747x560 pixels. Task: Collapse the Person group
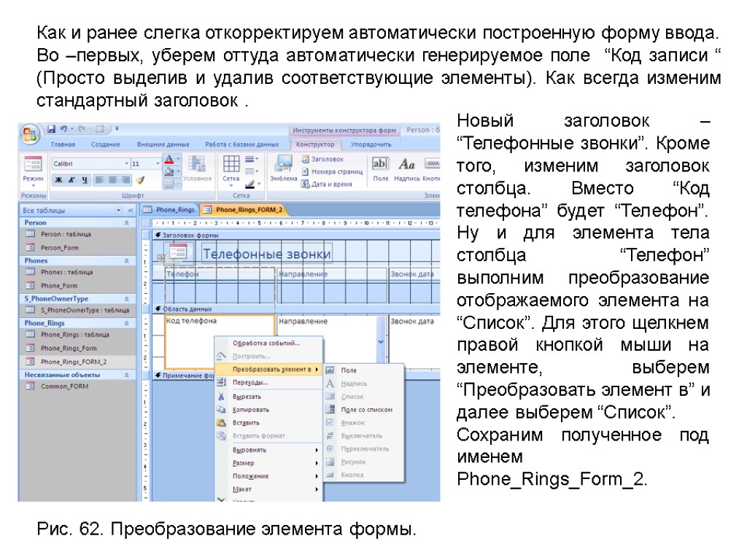127,223
